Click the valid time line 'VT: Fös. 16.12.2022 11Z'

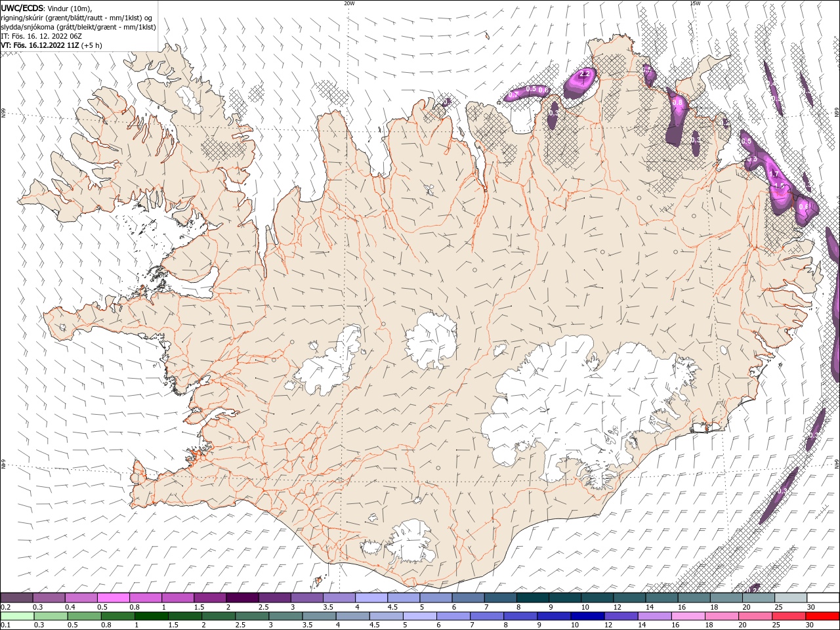(x=41, y=45)
